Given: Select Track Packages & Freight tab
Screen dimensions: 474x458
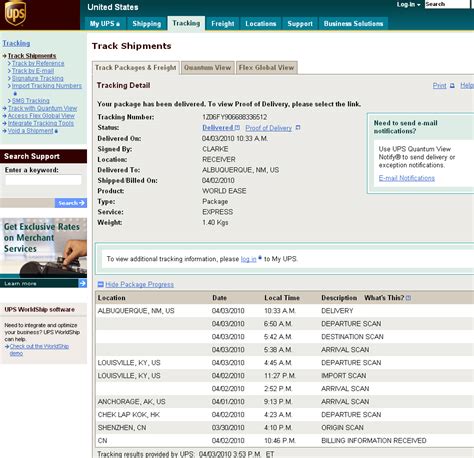Looking at the screenshot, I should (136, 68).
